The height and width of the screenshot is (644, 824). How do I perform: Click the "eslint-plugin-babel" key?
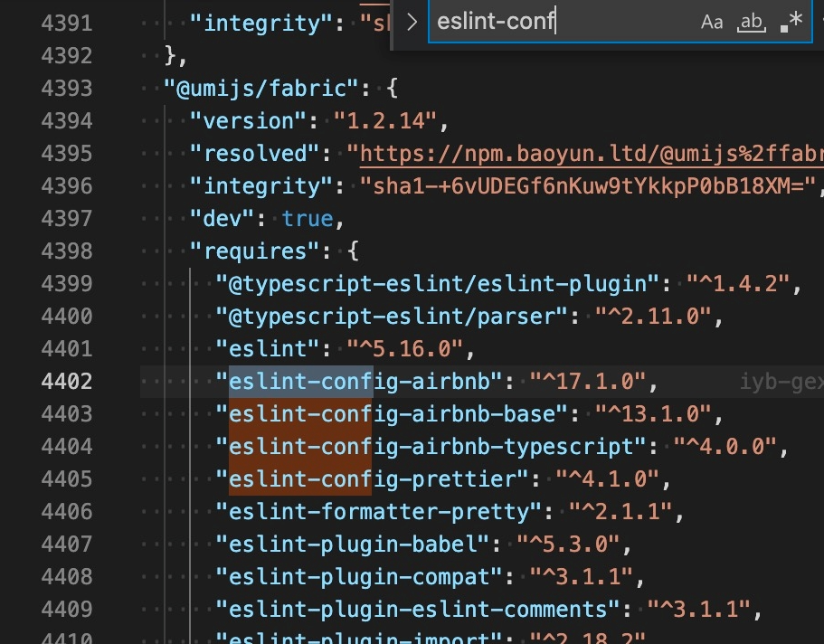tap(353, 545)
